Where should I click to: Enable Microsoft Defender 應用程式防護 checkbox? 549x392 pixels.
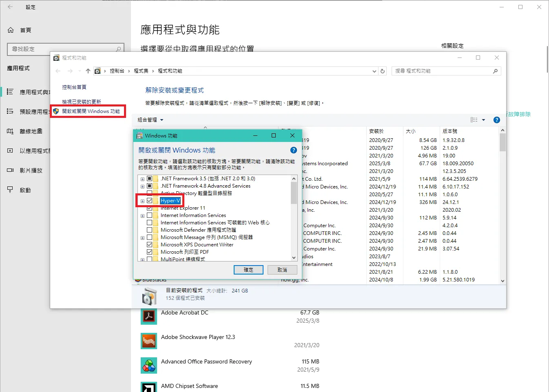point(150,230)
